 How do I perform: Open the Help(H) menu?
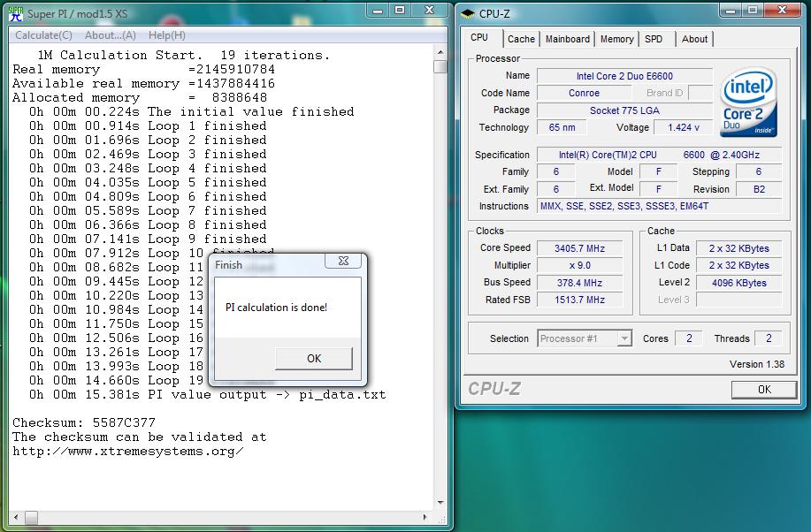(167, 35)
